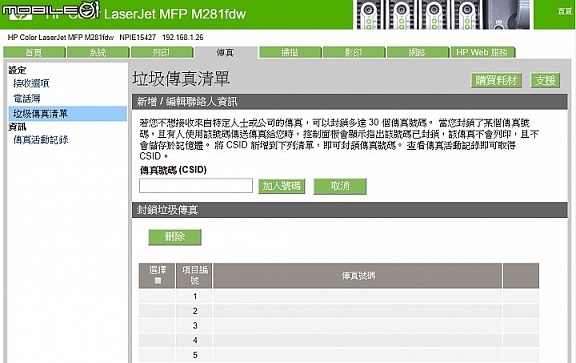
Task: Click the 支援 button
Action: [545, 80]
